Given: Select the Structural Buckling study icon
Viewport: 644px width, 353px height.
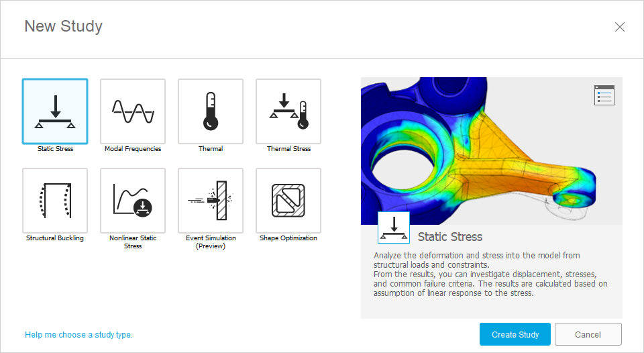Looking at the screenshot, I should 55,201.
